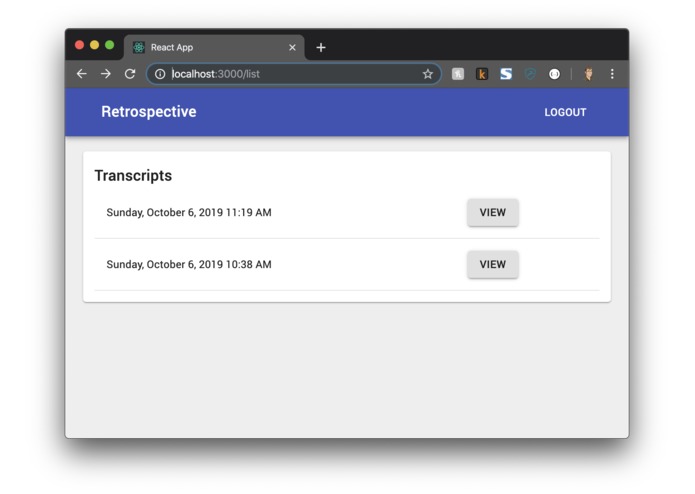Open the Chrome profile avatar
The height and width of the screenshot is (494, 695).
pos(589,74)
